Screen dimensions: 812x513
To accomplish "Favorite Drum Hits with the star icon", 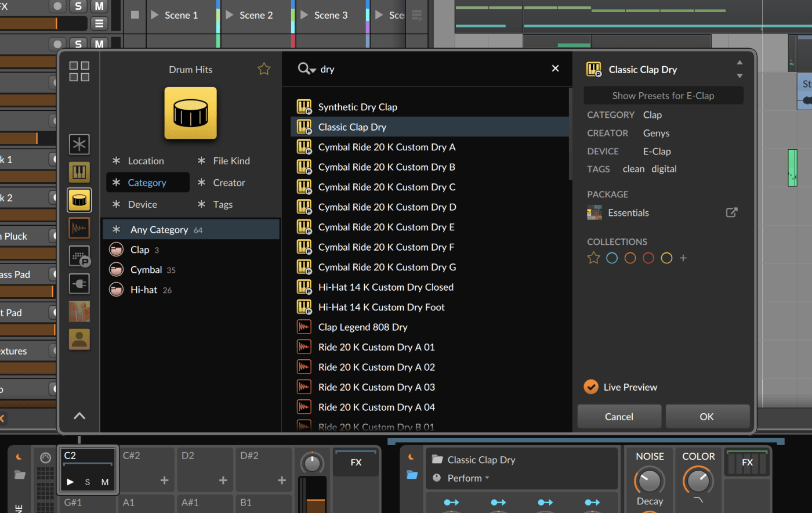I will coord(264,69).
